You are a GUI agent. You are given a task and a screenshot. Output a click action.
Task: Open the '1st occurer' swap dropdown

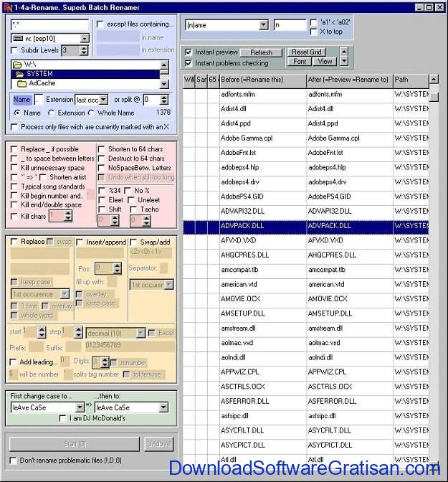click(168, 285)
